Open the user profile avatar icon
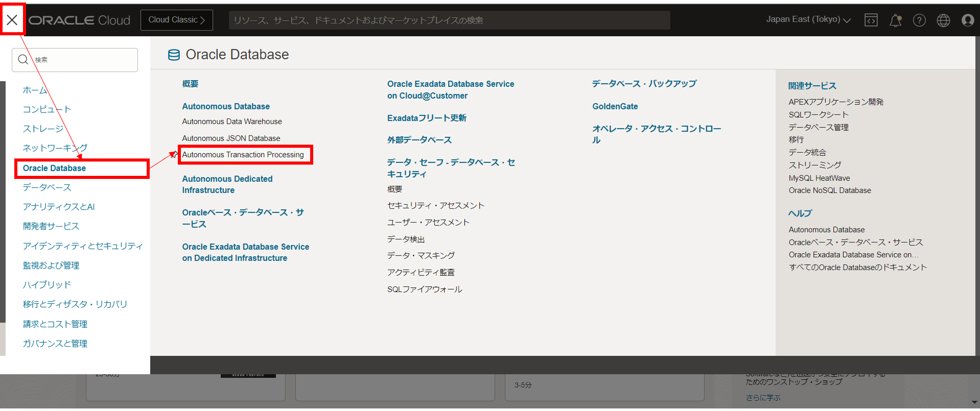This screenshot has width=980, height=411. [968, 20]
